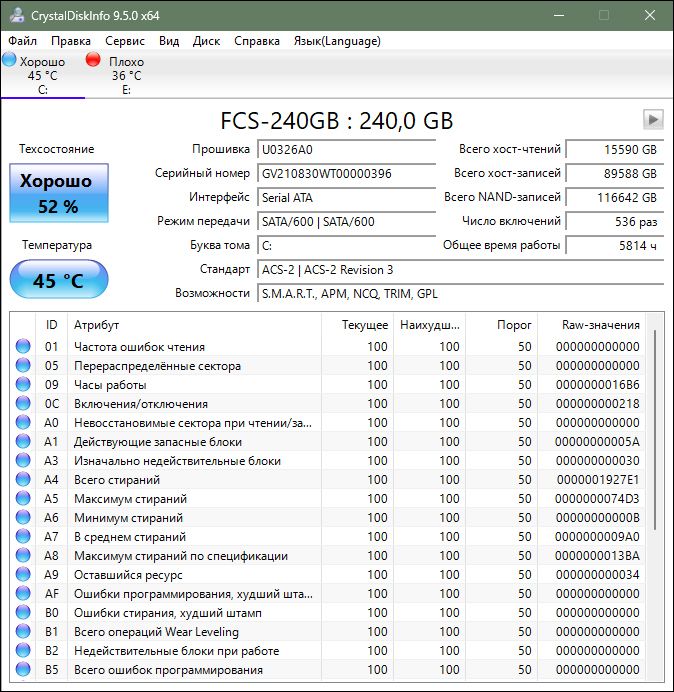Click the status orb for attribute 05
The width and height of the screenshot is (674, 692).
(23, 365)
